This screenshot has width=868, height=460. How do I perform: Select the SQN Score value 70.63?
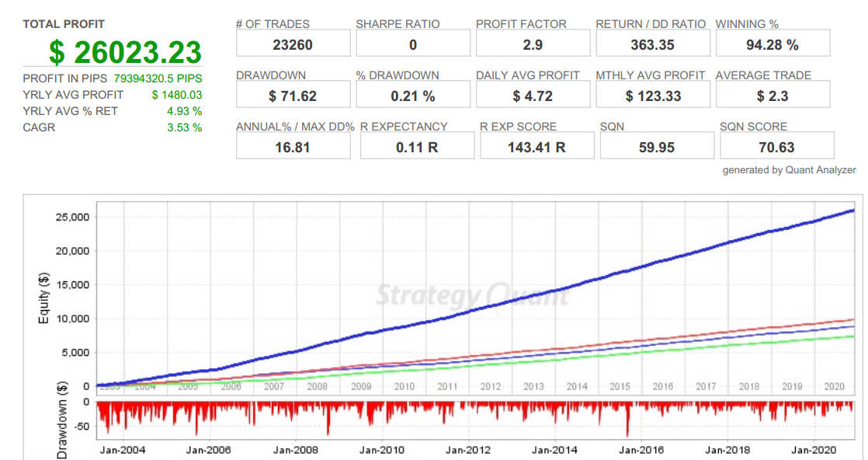point(776,148)
